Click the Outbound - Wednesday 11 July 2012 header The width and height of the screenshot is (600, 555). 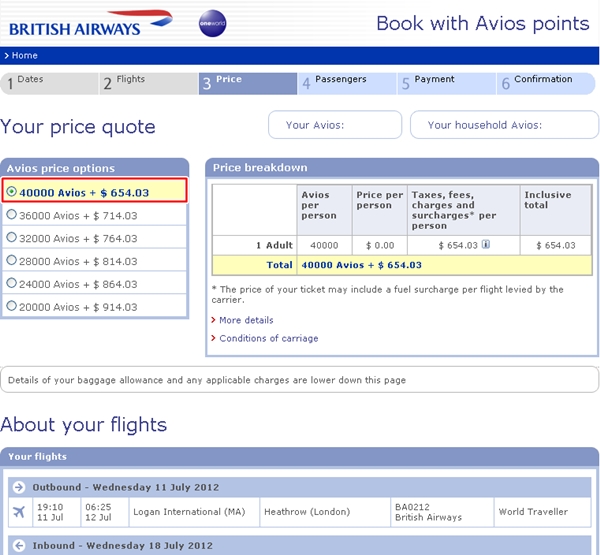pos(300,487)
